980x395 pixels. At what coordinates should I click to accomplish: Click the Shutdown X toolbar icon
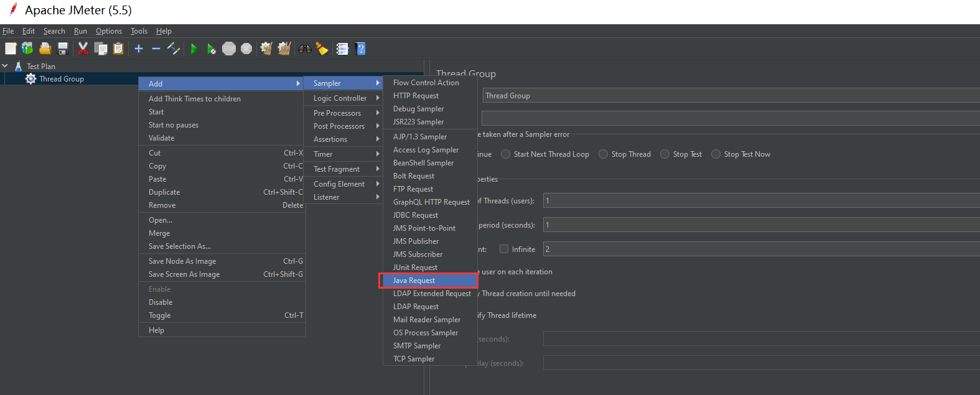point(246,49)
